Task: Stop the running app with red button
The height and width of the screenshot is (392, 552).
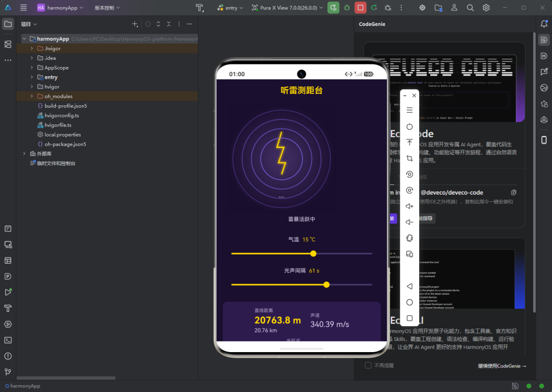Action: [x=360, y=7]
